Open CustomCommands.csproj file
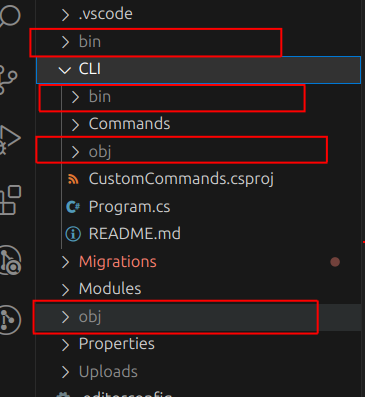Image resolution: width=365 pixels, height=397 pixels. [181, 179]
